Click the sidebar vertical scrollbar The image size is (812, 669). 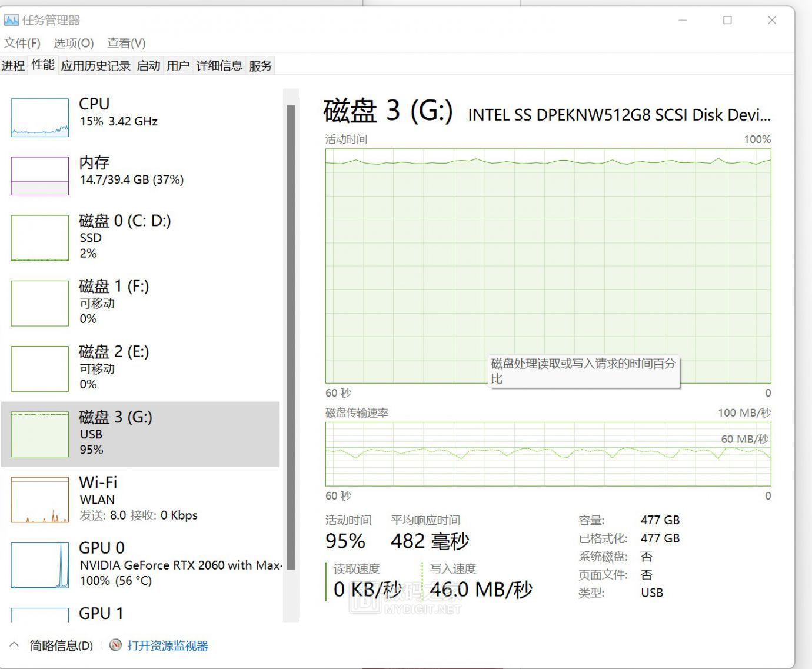[x=291, y=335]
